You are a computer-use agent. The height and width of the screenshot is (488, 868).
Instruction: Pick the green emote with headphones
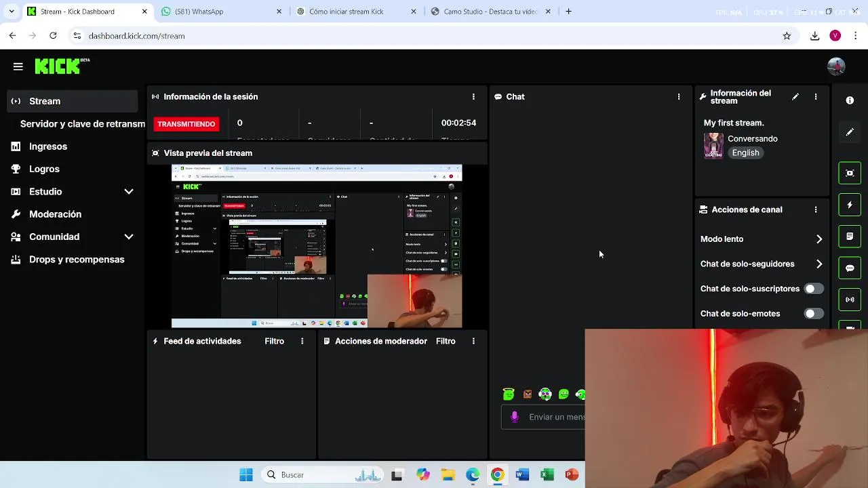click(x=545, y=394)
